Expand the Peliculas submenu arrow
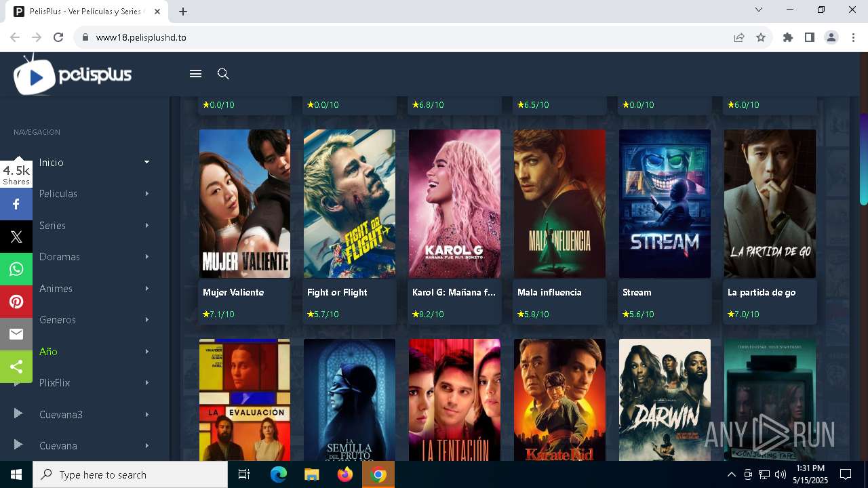The image size is (868, 488). pyautogui.click(x=146, y=194)
